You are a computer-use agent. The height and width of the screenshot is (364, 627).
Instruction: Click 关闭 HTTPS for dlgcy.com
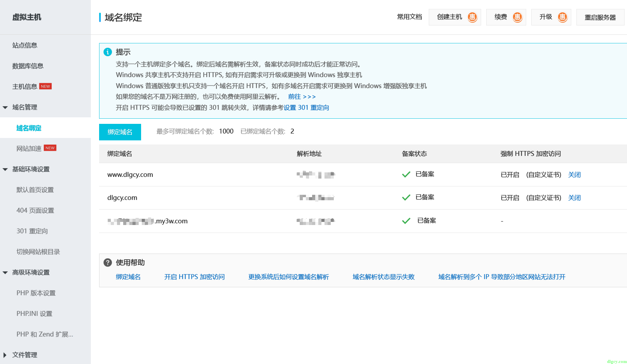574,197
